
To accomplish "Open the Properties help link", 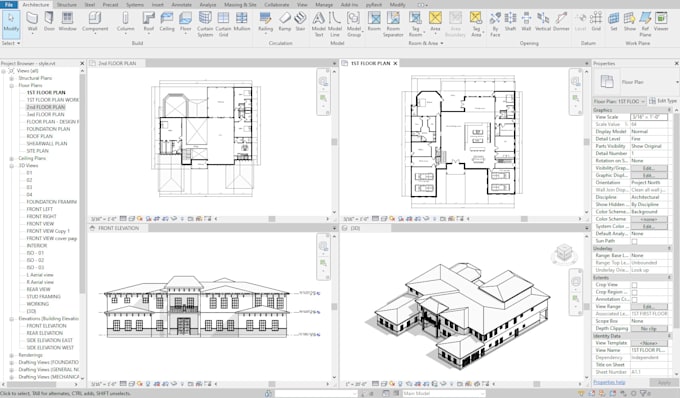I will [x=609, y=382].
